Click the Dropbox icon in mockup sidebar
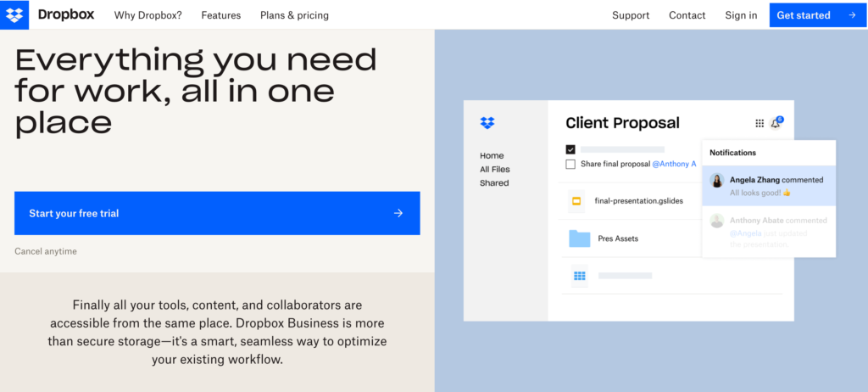The height and width of the screenshot is (392, 868). point(487,123)
